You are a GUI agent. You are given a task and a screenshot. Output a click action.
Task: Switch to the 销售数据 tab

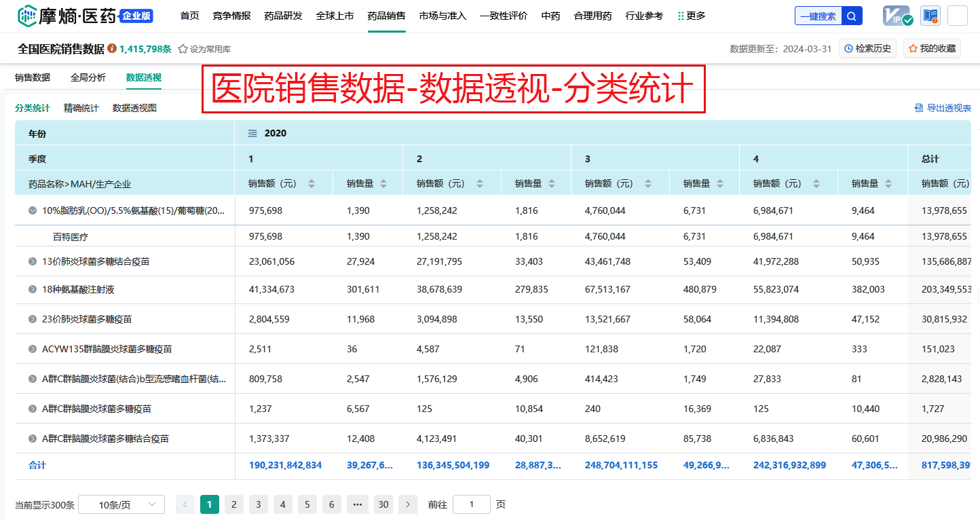(x=33, y=77)
